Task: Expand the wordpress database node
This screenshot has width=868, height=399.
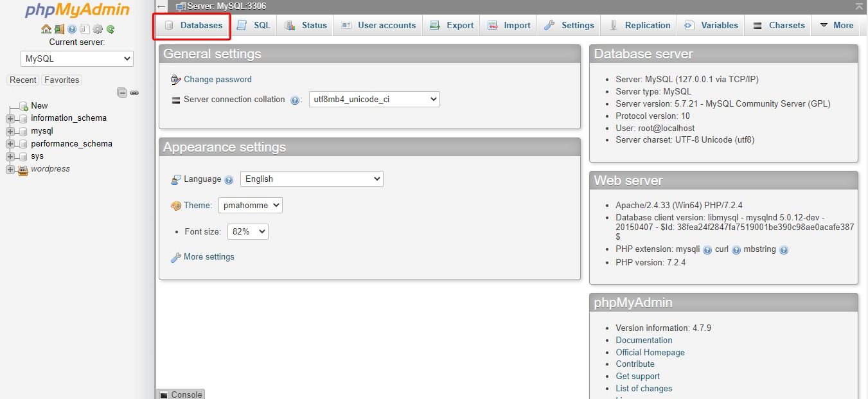Action: (x=10, y=170)
